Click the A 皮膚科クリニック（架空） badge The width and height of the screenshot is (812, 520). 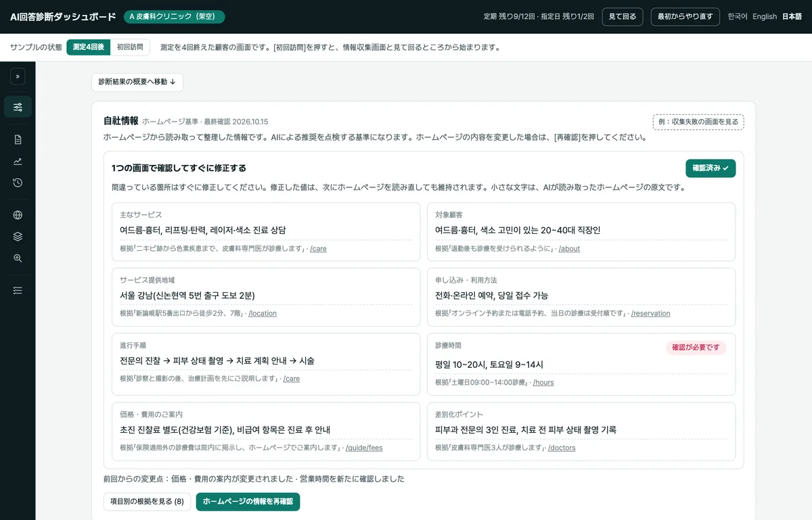[x=174, y=17]
